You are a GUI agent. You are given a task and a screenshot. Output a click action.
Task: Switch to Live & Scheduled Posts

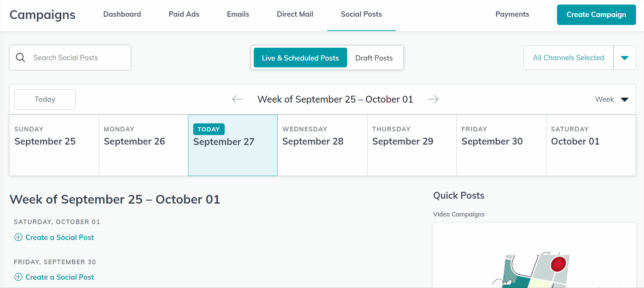(x=300, y=58)
